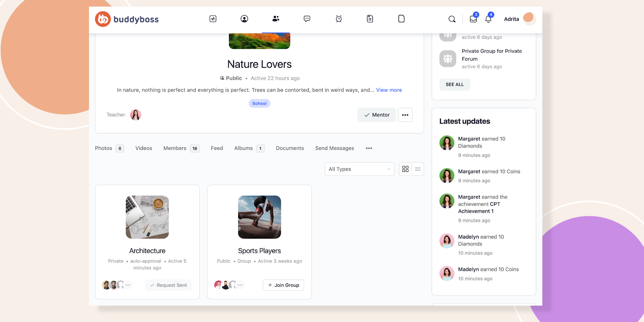Viewport: 644px width, 322px height.
Task: Open Madelyn earned 10 Coins update
Action: click(488, 269)
